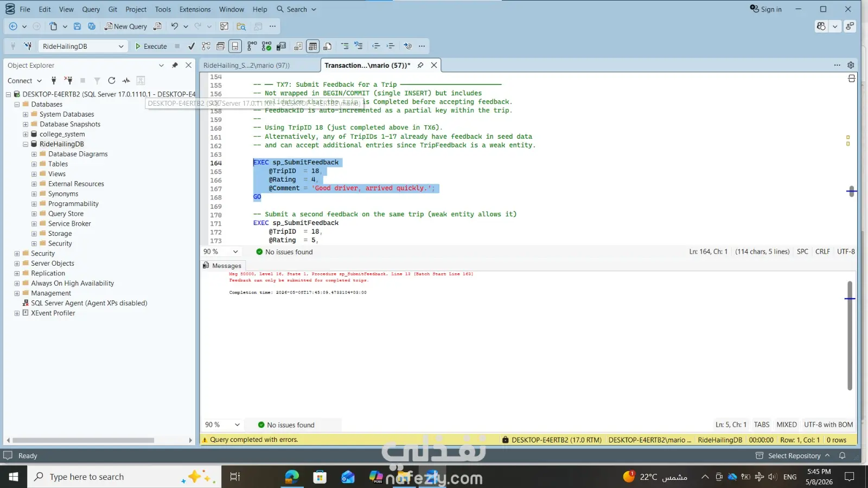Open Activity Monitor icon in standard toolbar
The width and height of the screenshot is (868, 488).
224,26
